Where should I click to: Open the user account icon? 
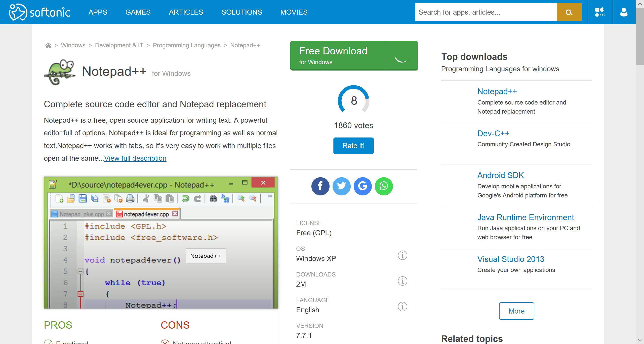624,12
